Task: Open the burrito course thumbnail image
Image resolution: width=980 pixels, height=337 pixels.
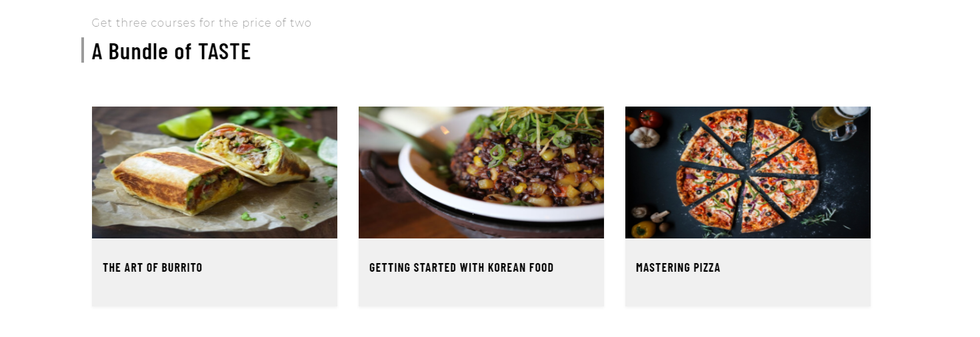Action: [x=215, y=172]
